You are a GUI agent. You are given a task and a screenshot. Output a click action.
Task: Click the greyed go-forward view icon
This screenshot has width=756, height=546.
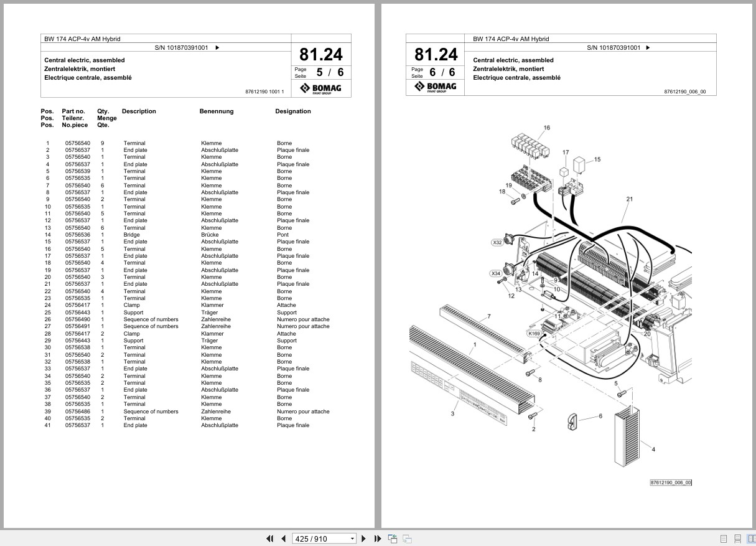(x=407, y=539)
